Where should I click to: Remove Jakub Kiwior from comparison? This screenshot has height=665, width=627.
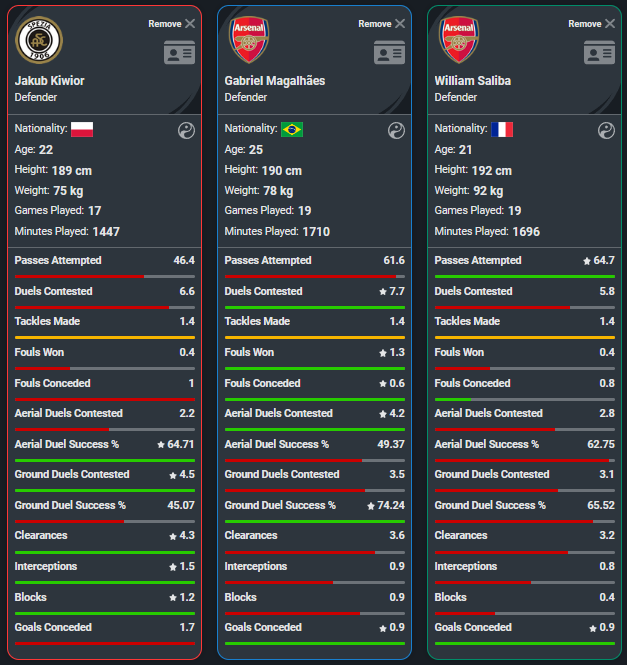click(x=172, y=24)
